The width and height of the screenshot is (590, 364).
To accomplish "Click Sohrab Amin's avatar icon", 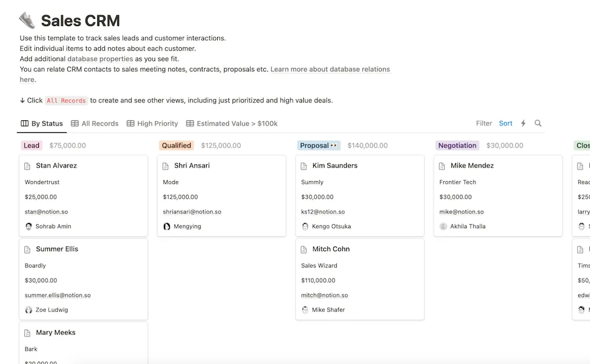I will click(29, 226).
